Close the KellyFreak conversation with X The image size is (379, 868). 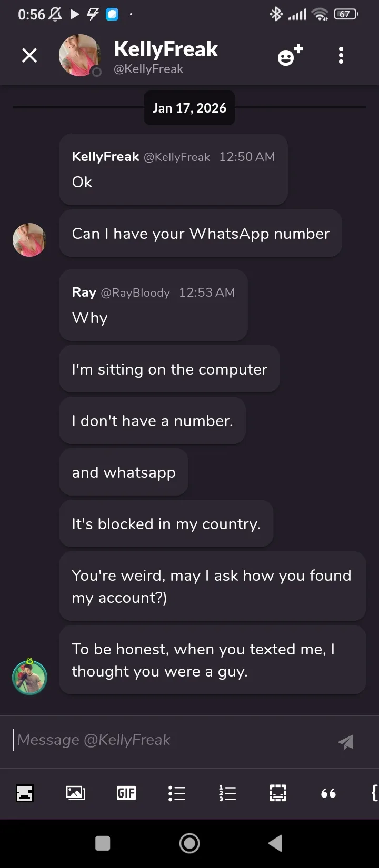point(29,55)
